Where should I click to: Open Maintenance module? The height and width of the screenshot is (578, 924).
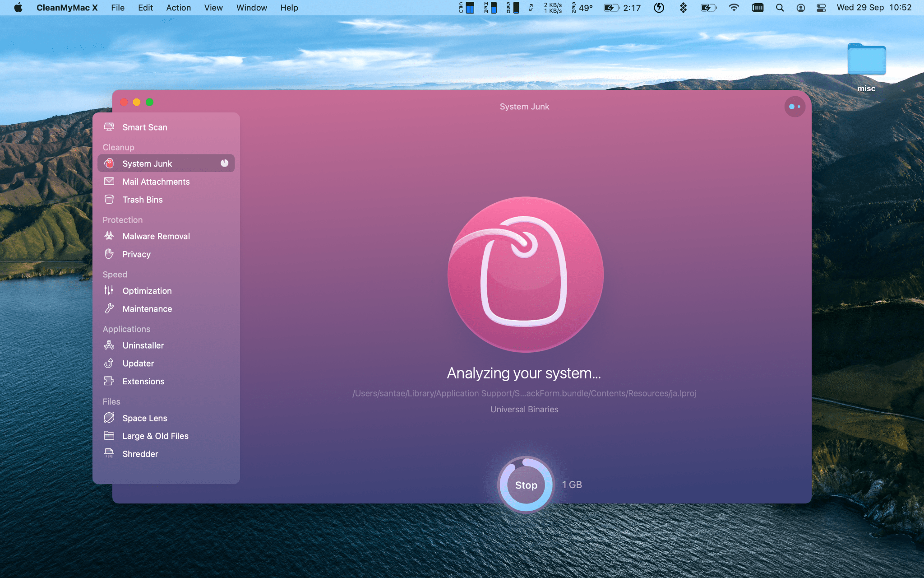pyautogui.click(x=166, y=308)
